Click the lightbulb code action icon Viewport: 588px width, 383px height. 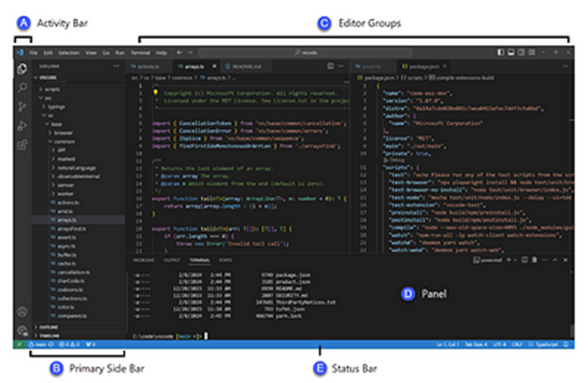155,92
